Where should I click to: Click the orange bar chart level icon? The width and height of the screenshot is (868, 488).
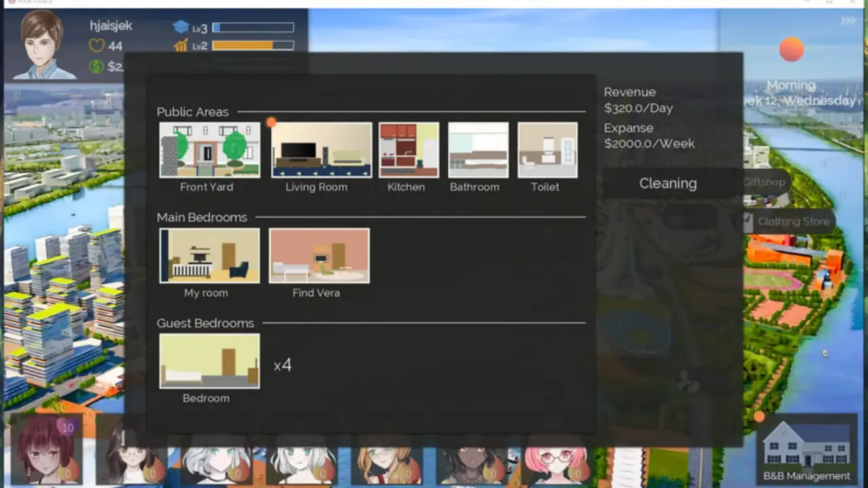tap(180, 46)
